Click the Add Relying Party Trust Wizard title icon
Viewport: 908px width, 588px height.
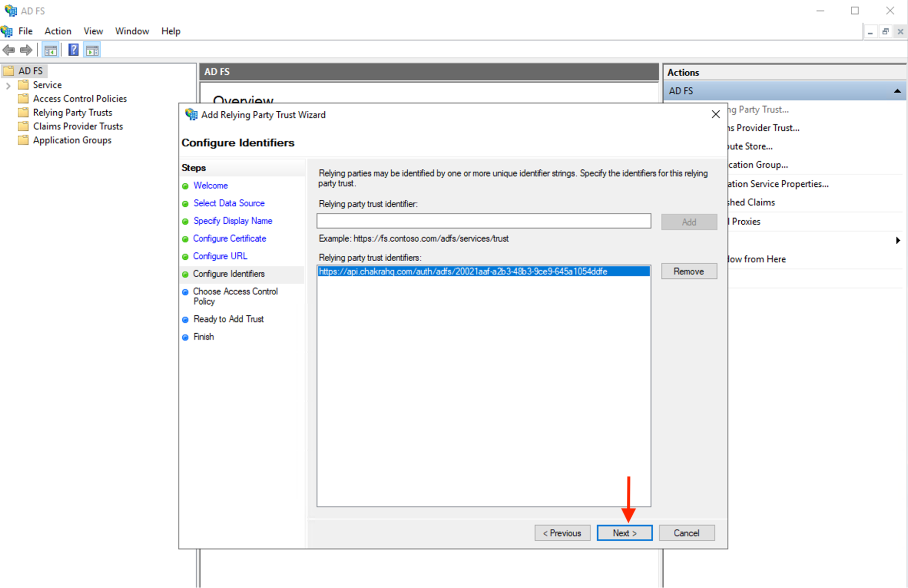pyautogui.click(x=191, y=114)
